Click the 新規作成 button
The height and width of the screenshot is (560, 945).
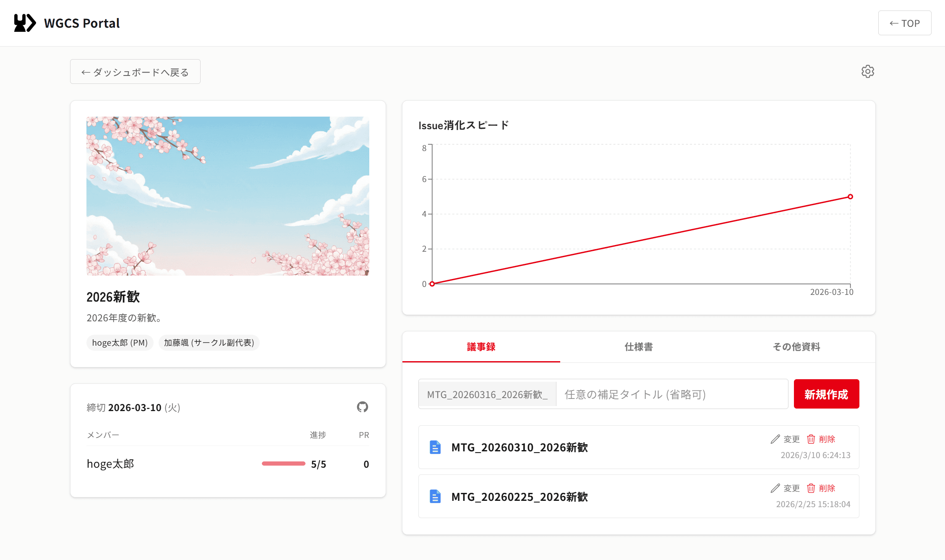(x=826, y=394)
